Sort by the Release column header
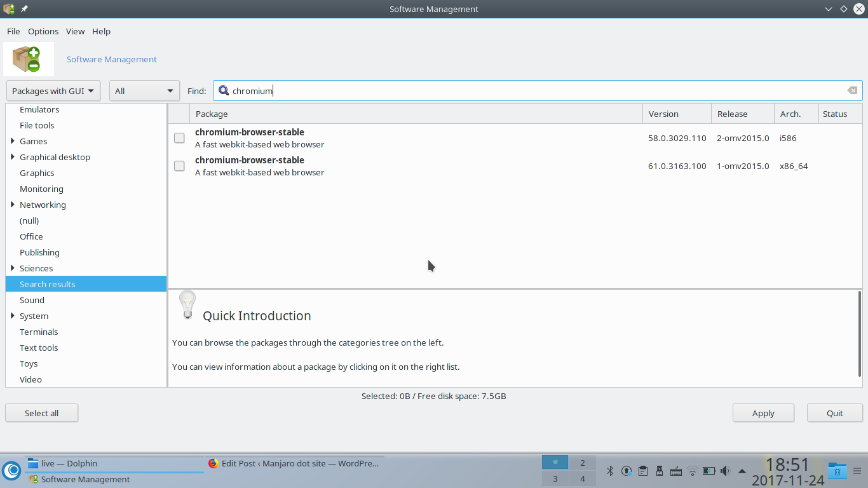This screenshot has width=868, height=488. coord(743,114)
